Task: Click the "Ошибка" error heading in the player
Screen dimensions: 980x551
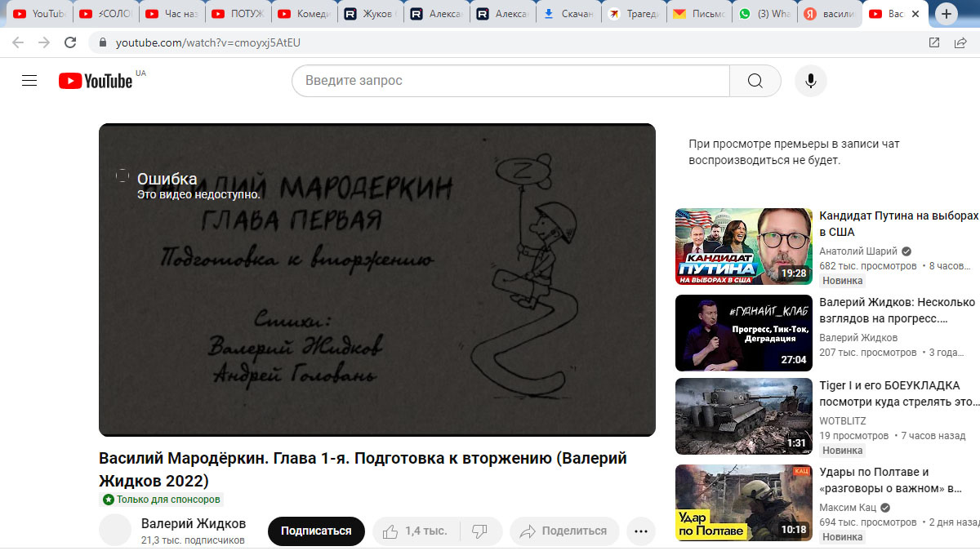Action: [167, 179]
